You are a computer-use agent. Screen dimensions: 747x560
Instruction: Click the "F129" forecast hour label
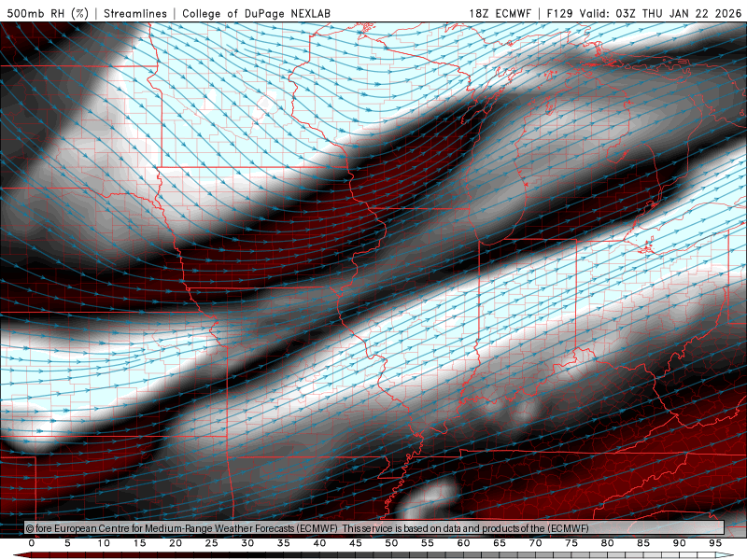tap(559, 13)
